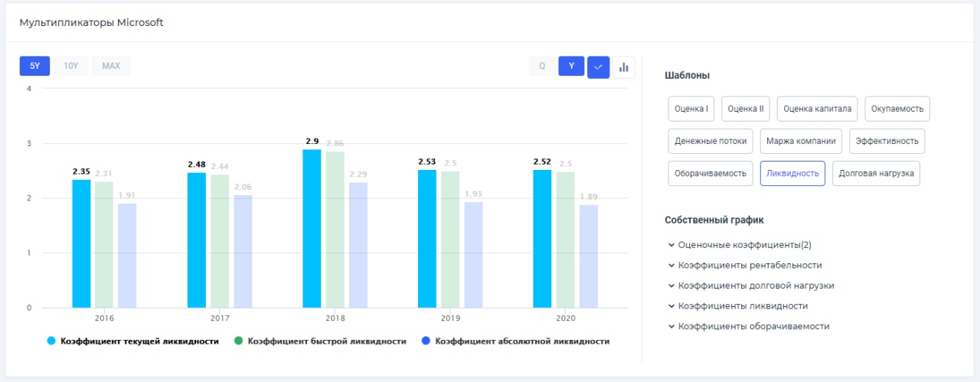Click the Шаблоны heading
The width and height of the screenshot is (980, 382).
tap(688, 75)
